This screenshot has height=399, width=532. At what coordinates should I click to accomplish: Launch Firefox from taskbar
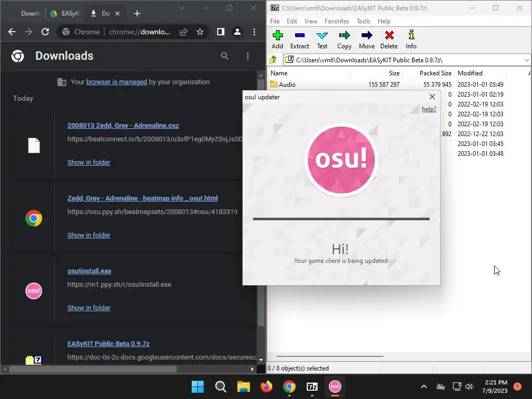coord(267,387)
